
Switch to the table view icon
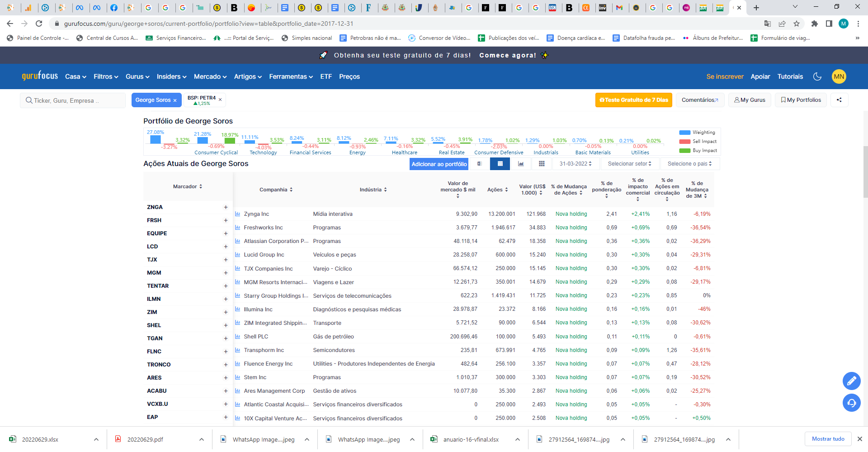click(500, 164)
